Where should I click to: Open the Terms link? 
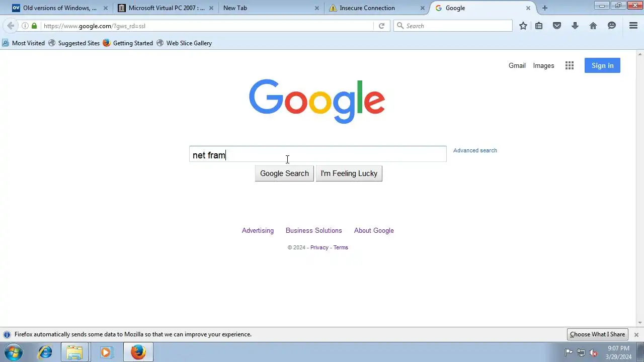coord(341,247)
